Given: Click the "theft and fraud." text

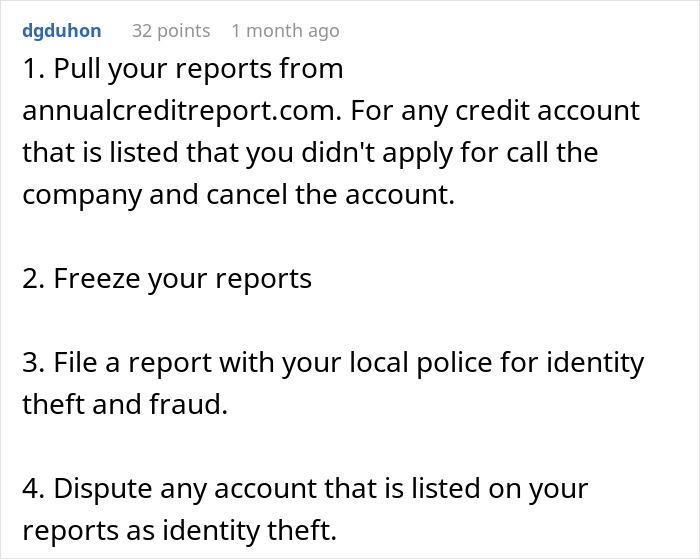Looking at the screenshot, I should 126,404.
